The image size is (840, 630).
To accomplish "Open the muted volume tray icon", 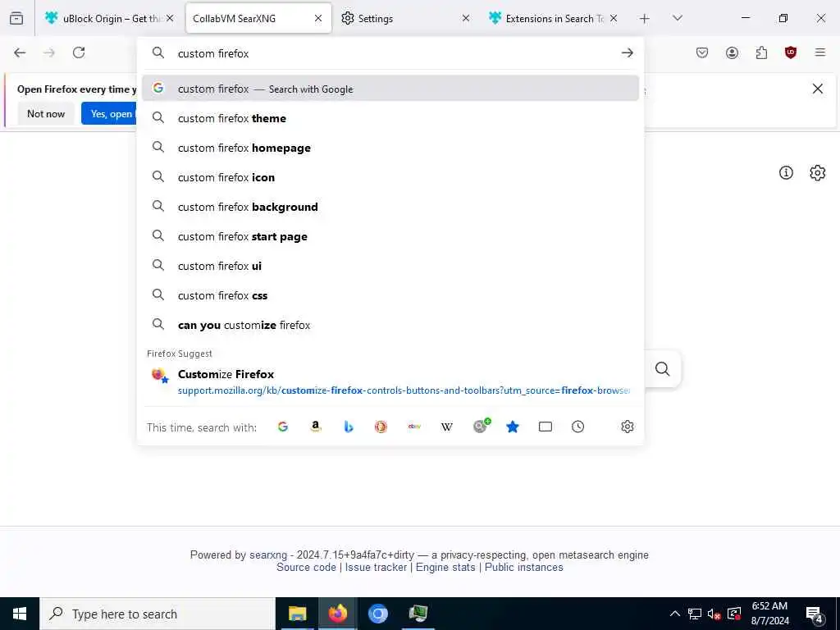I will pyautogui.click(x=714, y=614).
